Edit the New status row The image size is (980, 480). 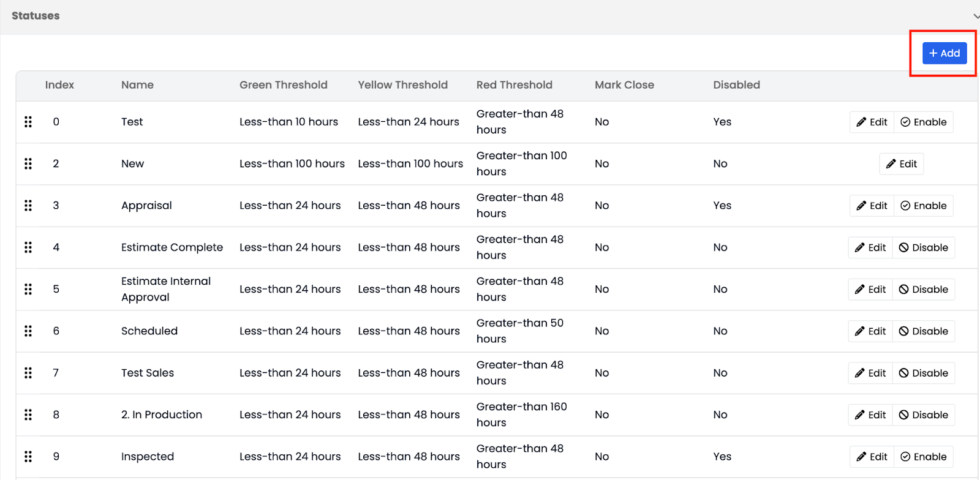pos(901,163)
